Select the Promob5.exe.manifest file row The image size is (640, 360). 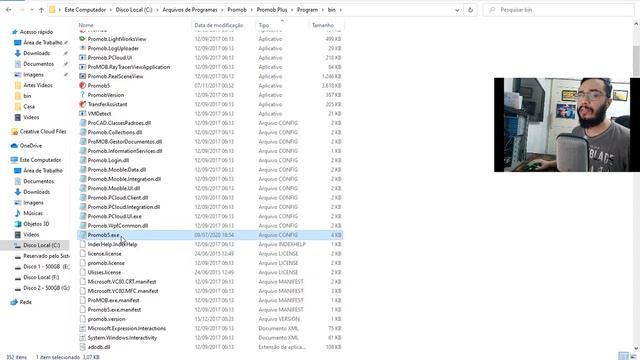tap(210, 310)
